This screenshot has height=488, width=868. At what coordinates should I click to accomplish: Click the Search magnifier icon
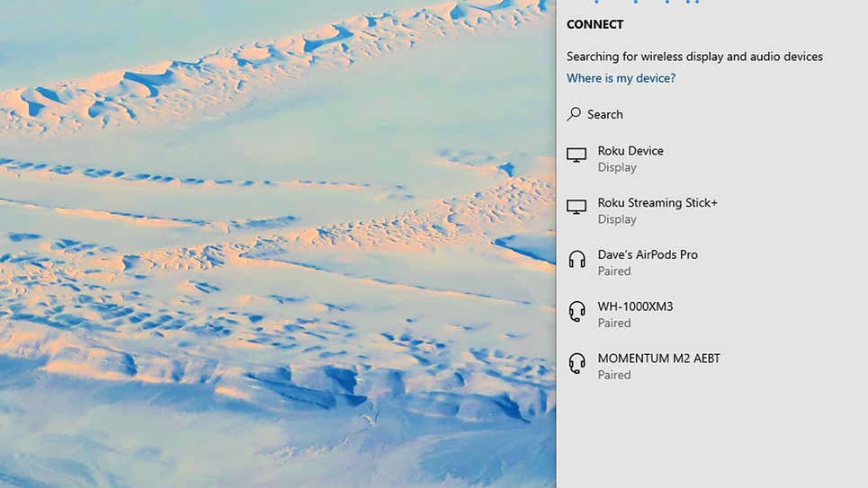point(574,114)
